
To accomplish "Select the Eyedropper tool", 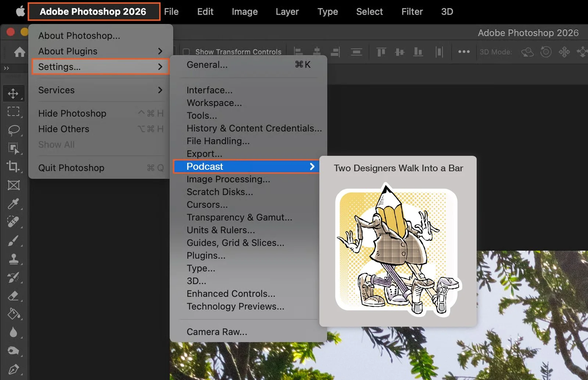I will coord(13,204).
